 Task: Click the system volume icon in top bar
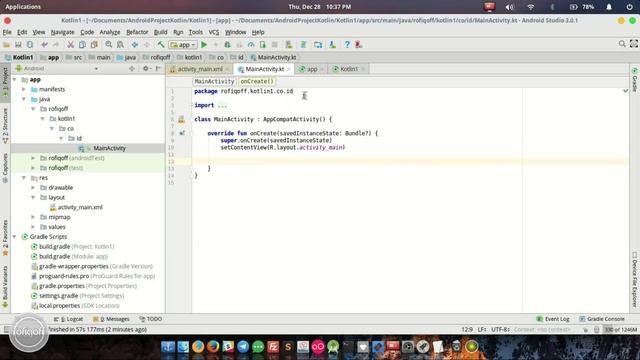(x=510, y=7)
